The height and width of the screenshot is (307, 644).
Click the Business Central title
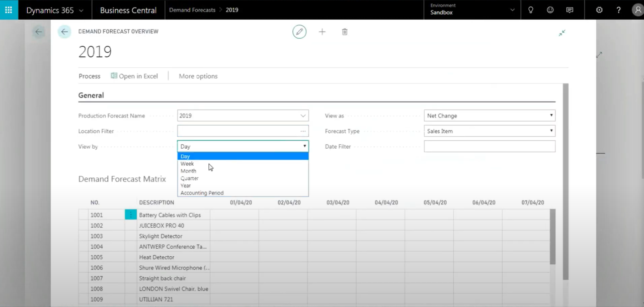point(128,10)
